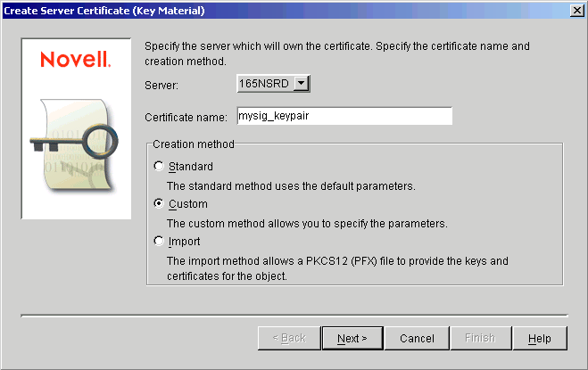
Task: Click the dialog title bar text
Action: pyautogui.click(x=104, y=9)
